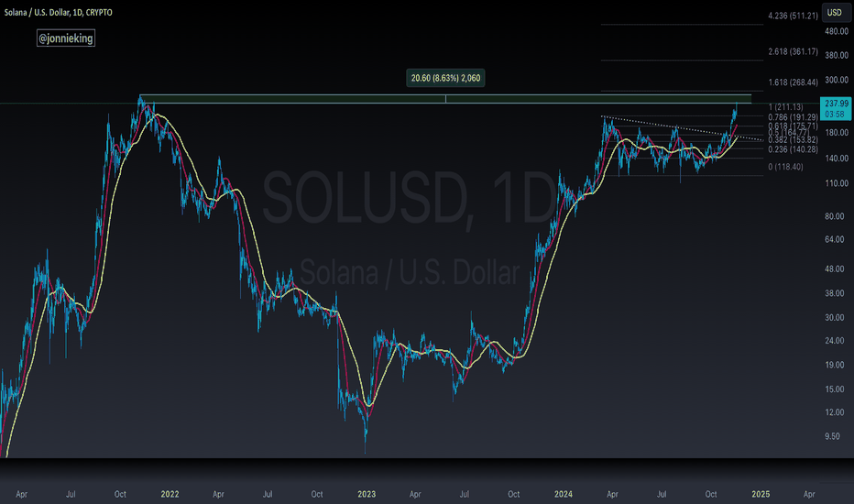Click the 140.00 price axis label
Image resolution: width=854 pixels, height=504 pixels.
(837, 159)
